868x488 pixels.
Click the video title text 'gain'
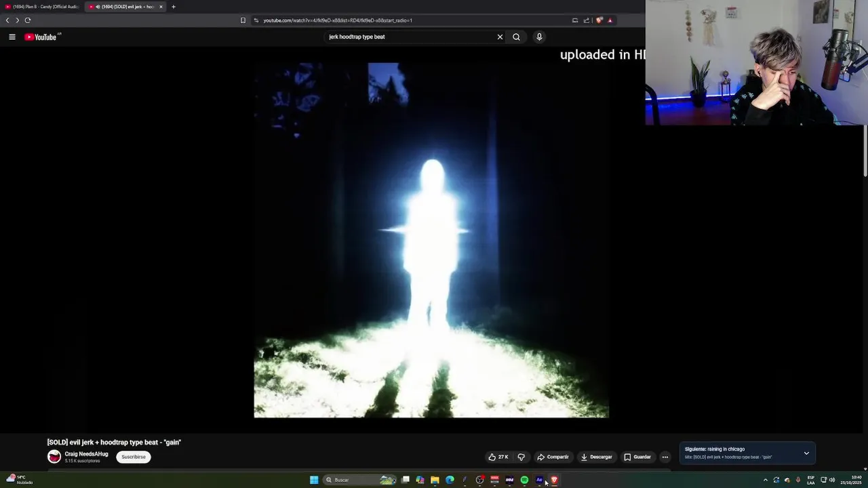[x=114, y=443]
